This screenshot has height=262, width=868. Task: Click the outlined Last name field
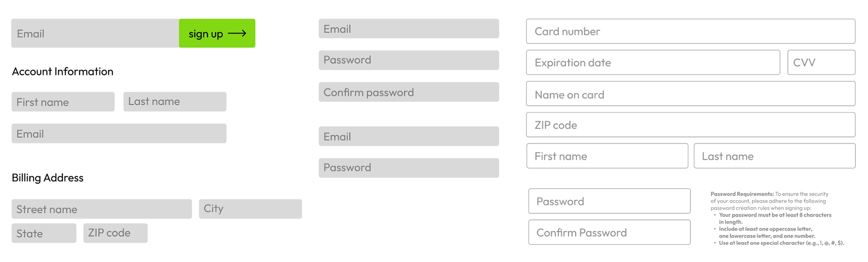click(774, 156)
